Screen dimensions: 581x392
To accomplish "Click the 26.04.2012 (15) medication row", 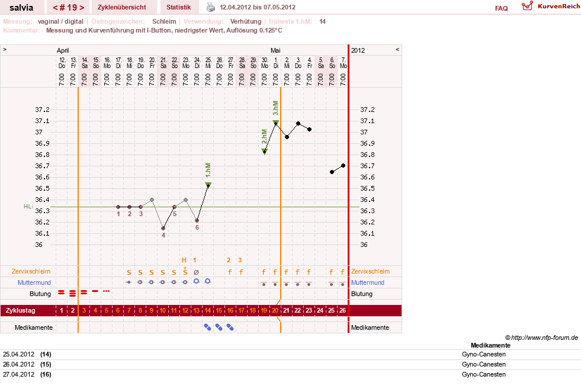I will coord(290,364).
